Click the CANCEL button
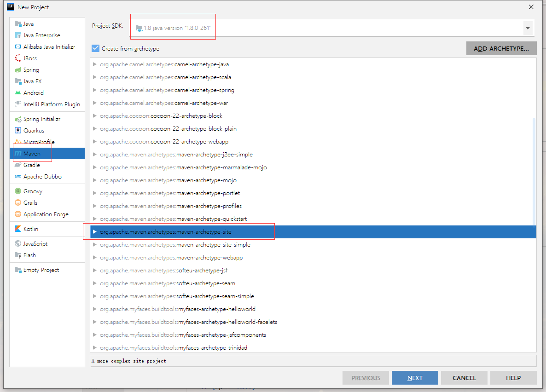Image resolution: width=546 pixels, height=392 pixels. pyautogui.click(x=464, y=378)
